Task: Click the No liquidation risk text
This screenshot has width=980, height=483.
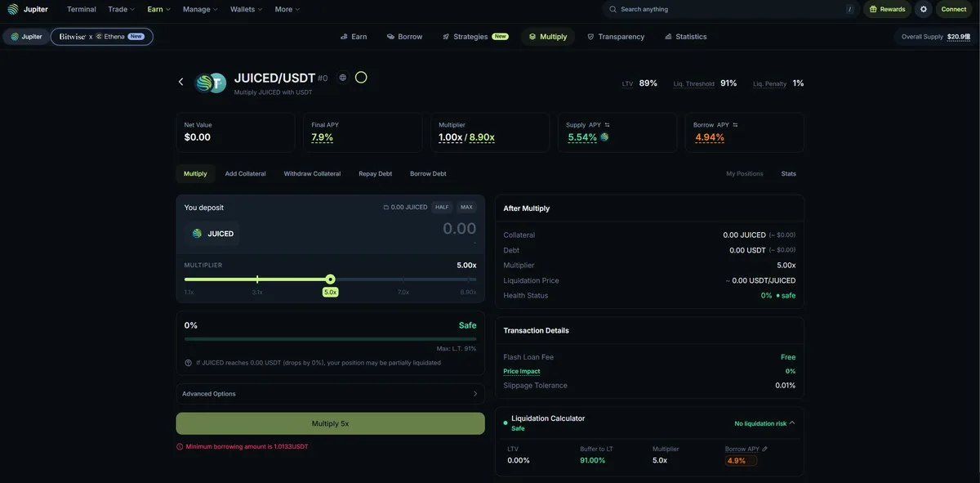Action: point(760,423)
